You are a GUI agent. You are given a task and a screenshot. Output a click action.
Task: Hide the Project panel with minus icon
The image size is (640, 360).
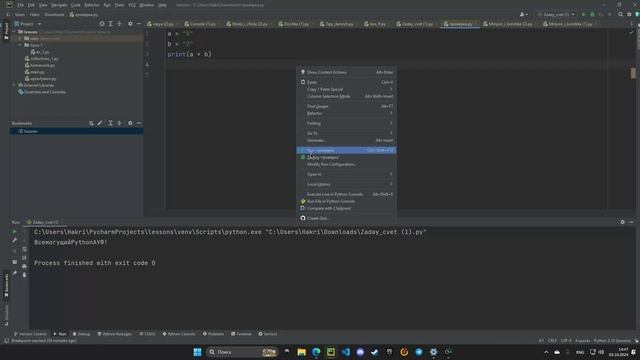pos(139,24)
